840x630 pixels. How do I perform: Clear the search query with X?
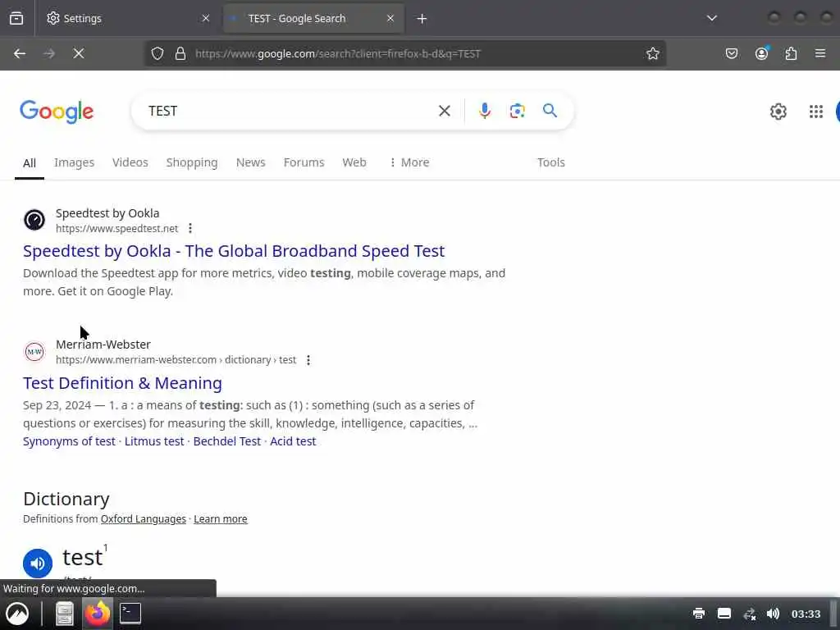pos(445,111)
